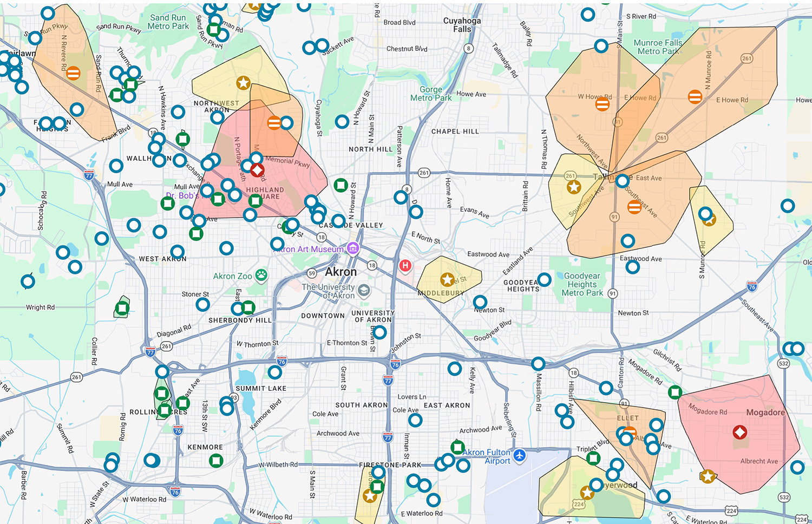Open the gold star marker near Southwest Ave
The image size is (812, 524).
tap(574, 187)
